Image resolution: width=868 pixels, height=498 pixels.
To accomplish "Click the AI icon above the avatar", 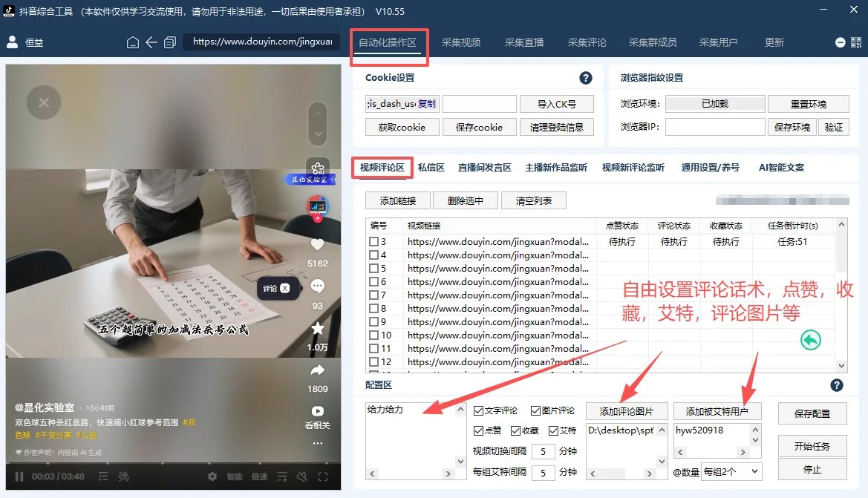I will (318, 168).
